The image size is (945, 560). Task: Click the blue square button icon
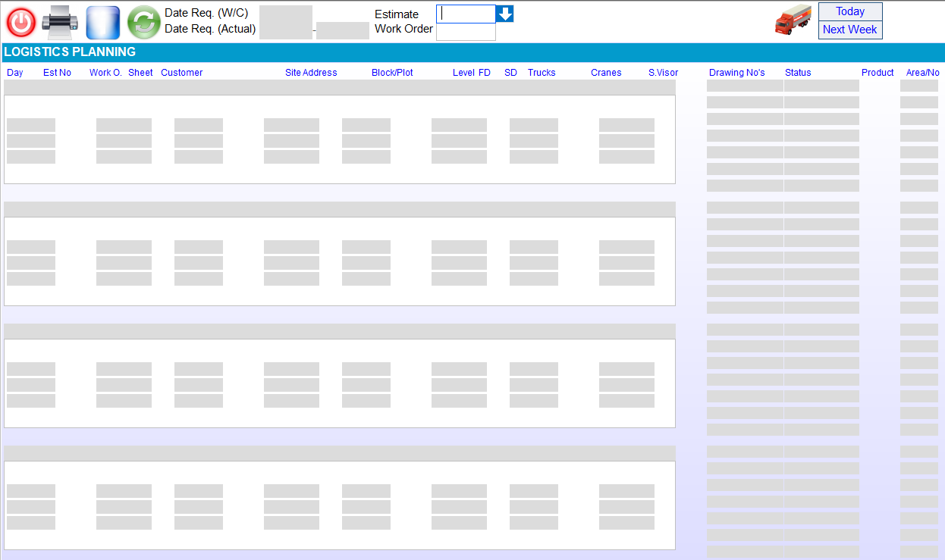pyautogui.click(x=103, y=23)
